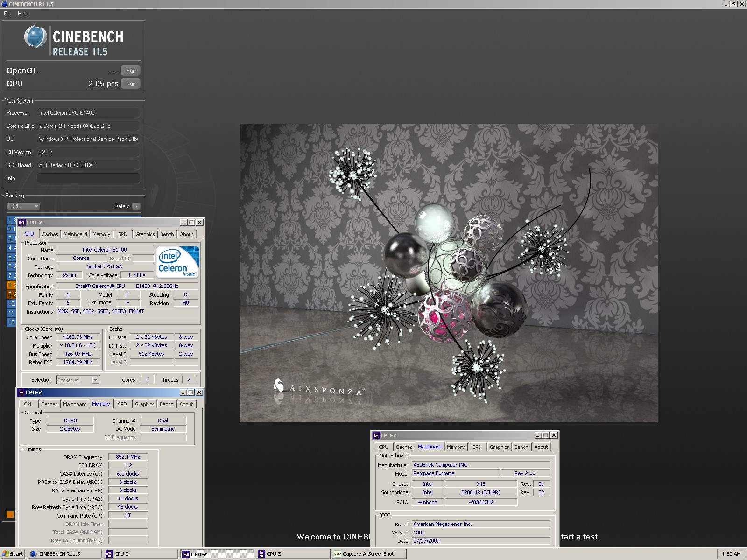Click the Cinebench globe logo
Viewport: 747px width, 560px height.
point(35,37)
